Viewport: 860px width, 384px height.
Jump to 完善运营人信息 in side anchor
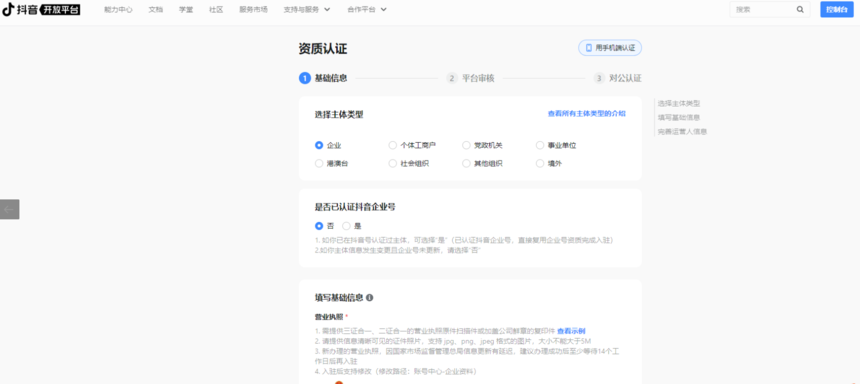682,132
